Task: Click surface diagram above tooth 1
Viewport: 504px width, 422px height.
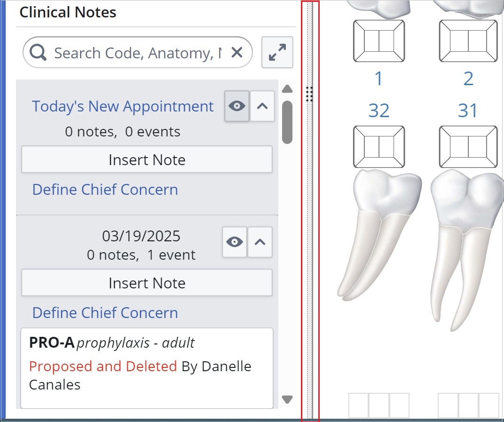Action: coord(379,41)
